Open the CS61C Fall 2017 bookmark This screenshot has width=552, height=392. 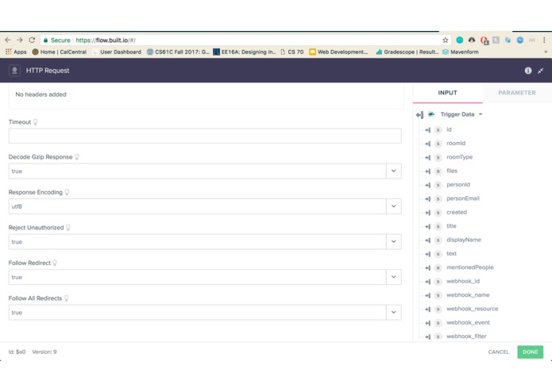[178, 52]
